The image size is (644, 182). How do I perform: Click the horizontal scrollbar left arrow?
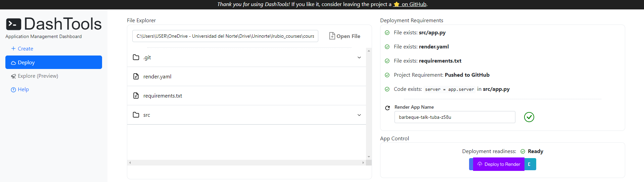click(130, 162)
